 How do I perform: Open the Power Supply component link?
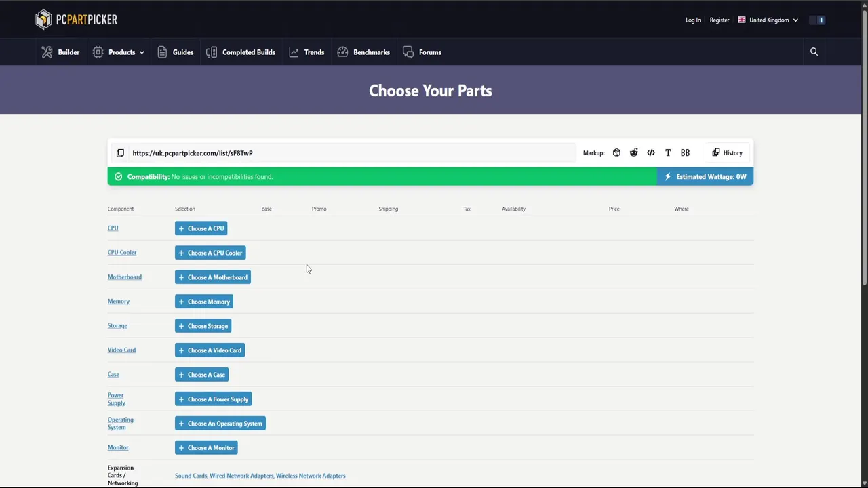[x=117, y=399]
